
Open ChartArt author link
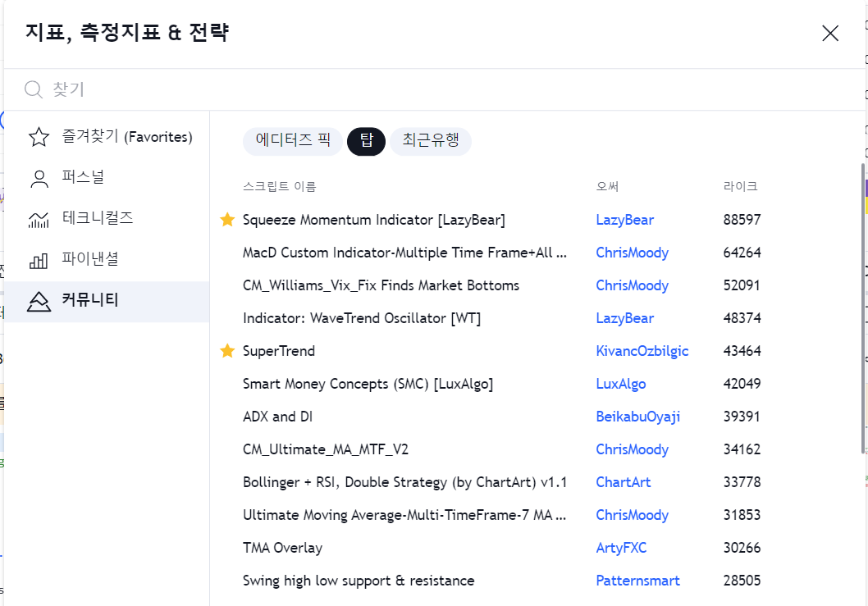tap(624, 482)
